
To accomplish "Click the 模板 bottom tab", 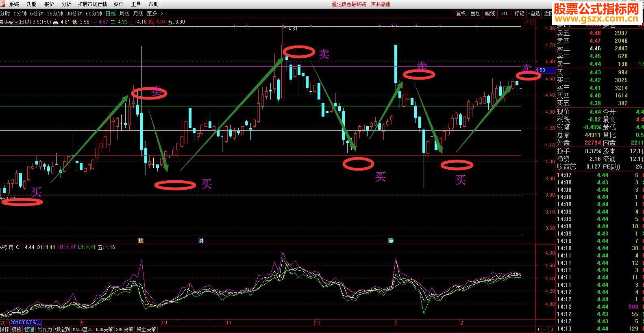I will pyautogui.click(x=17, y=329).
